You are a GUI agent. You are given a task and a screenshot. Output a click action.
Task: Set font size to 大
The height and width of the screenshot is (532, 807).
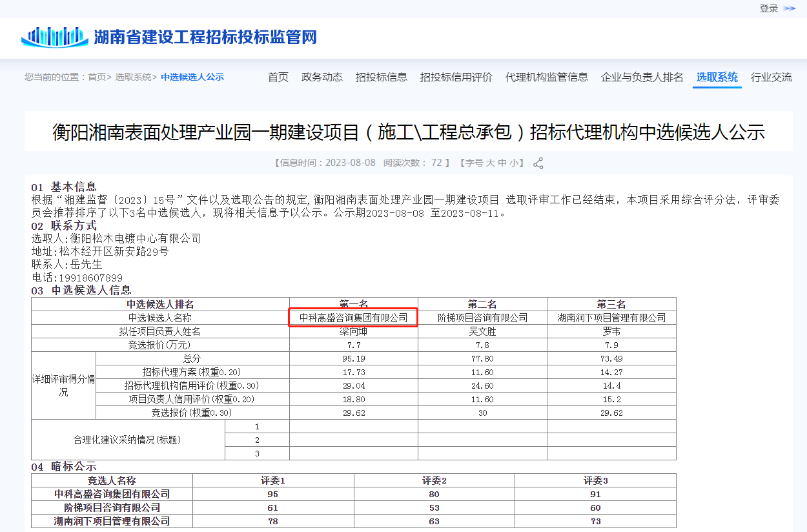click(490, 163)
